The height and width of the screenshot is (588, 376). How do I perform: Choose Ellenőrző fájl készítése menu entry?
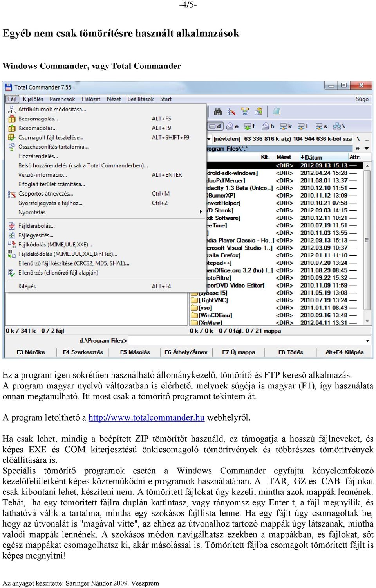click(105, 263)
